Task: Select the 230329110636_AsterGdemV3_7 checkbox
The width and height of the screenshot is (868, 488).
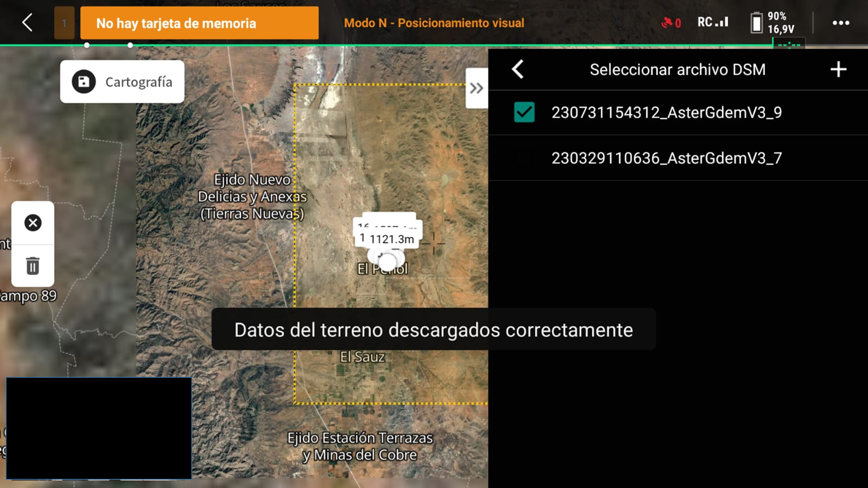Action: pos(524,158)
